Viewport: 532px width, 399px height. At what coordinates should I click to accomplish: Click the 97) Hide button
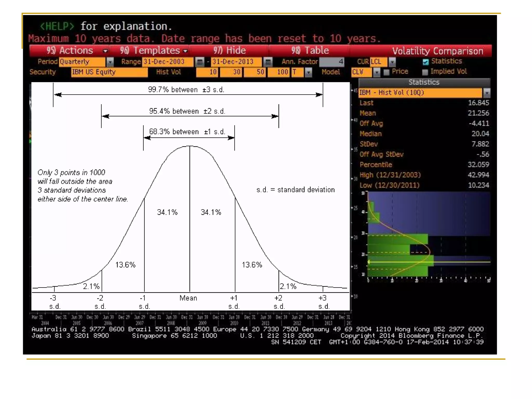tap(229, 51)
